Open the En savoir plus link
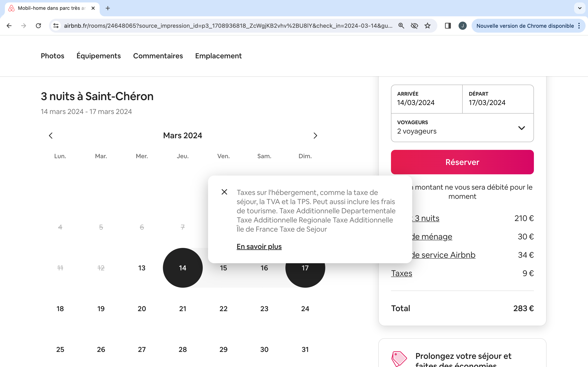 (259, 246)
